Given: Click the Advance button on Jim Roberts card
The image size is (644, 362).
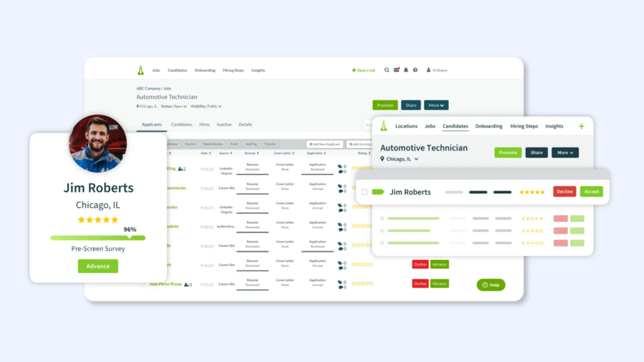Looking at the screenshot, I should [x=98, y=266].
